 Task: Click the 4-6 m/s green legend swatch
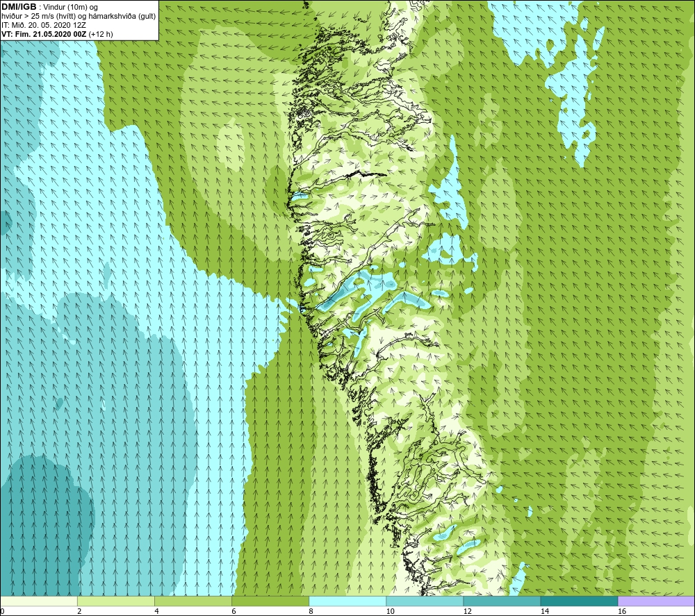pyautogui.click(x=193, y=601)
